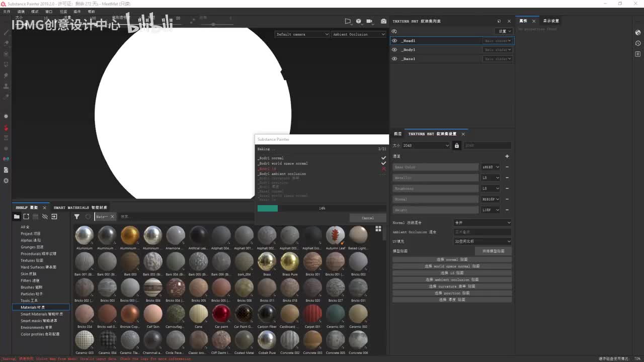Select the Clone stamp tool in left toolbar

(x=6, y=86)
